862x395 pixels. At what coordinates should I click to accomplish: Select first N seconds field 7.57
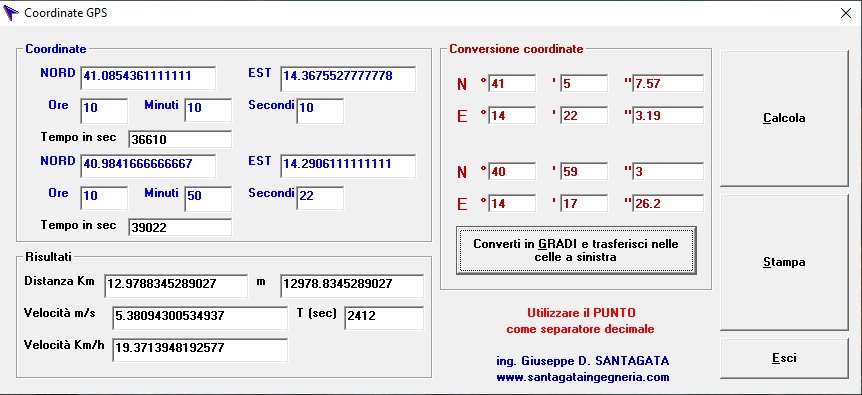[x=668, y=84]
